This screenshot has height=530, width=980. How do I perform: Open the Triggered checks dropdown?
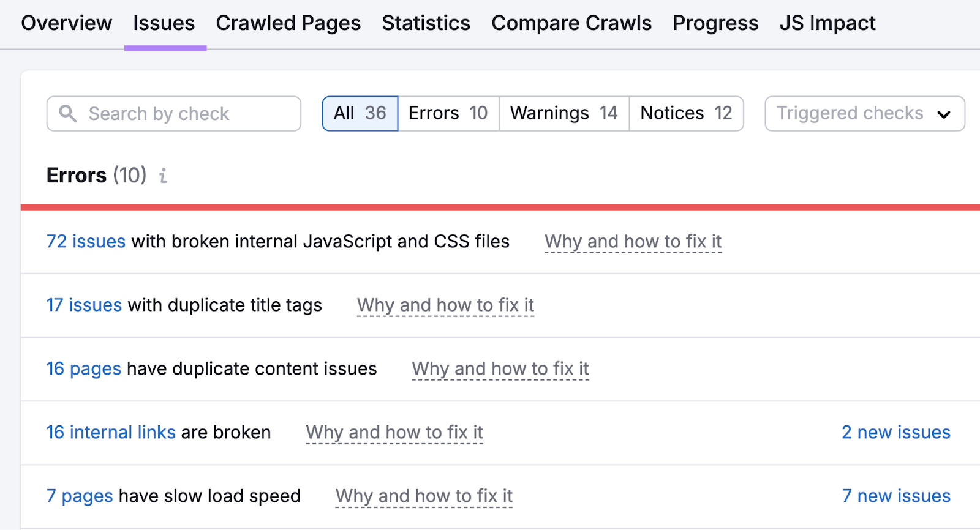[x=864, y=113]
